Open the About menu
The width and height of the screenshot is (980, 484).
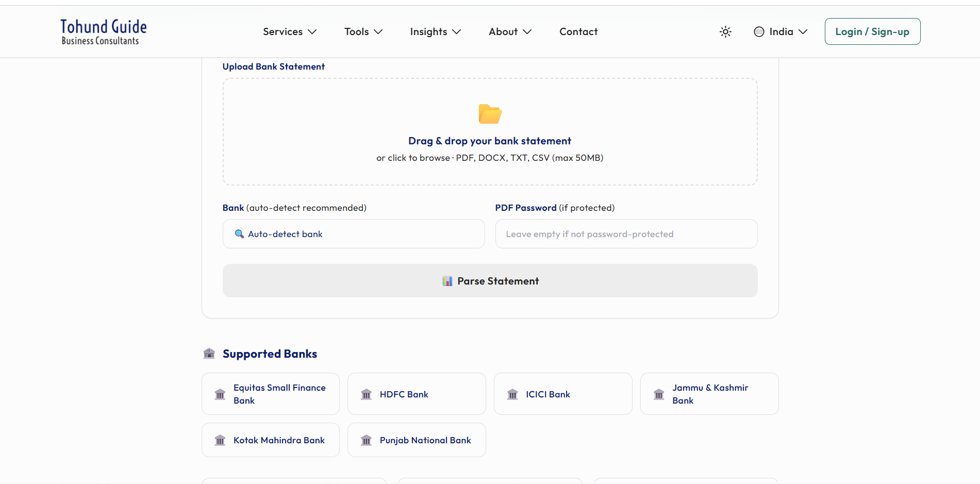(509, 31)
